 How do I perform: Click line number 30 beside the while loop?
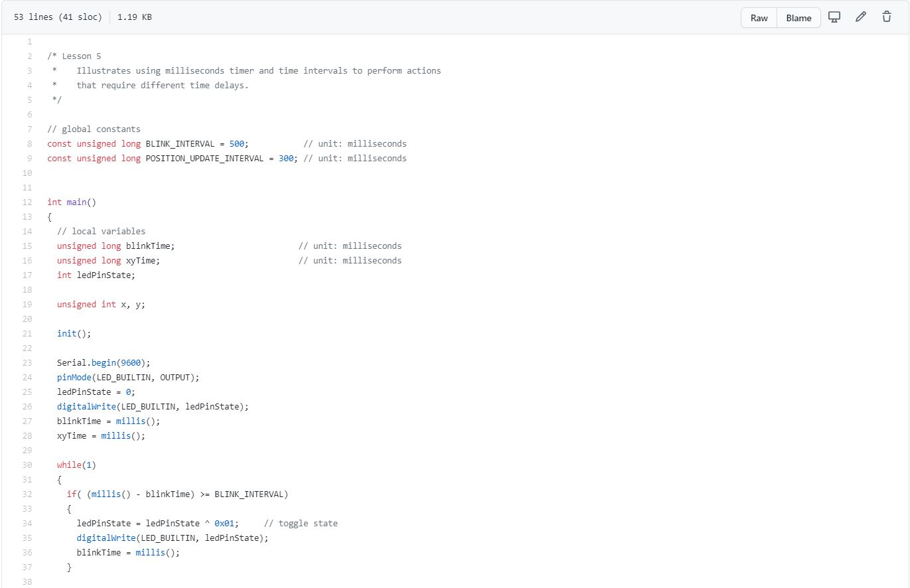27,465
